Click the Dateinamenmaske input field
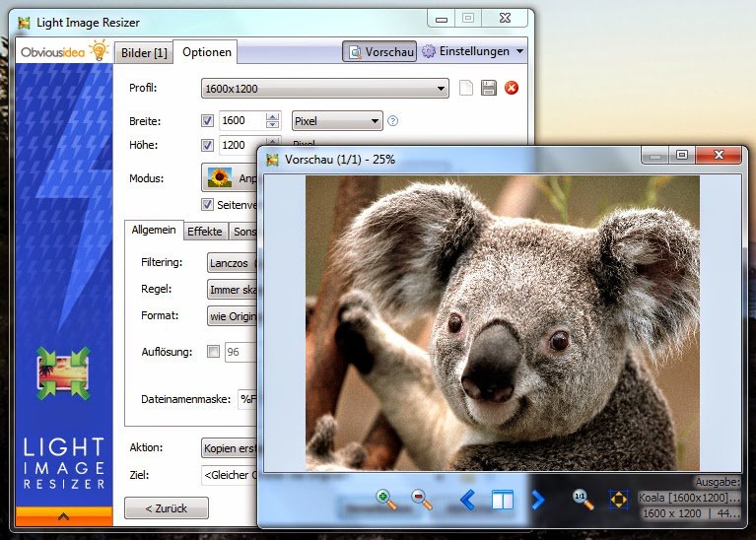 click(248, 399)
